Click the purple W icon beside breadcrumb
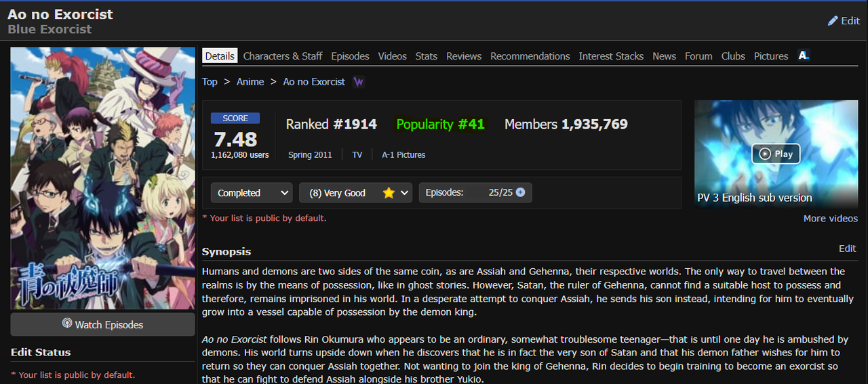Image resolution: width=868 pixels, height=384 pixels. (x=359, y=82)
